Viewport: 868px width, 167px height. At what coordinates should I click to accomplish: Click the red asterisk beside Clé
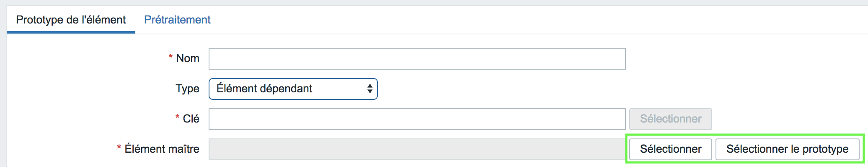tap(177, 117)
